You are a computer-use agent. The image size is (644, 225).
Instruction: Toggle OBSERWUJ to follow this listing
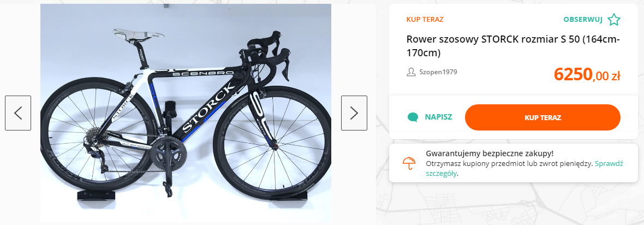[x=583, y=20]
